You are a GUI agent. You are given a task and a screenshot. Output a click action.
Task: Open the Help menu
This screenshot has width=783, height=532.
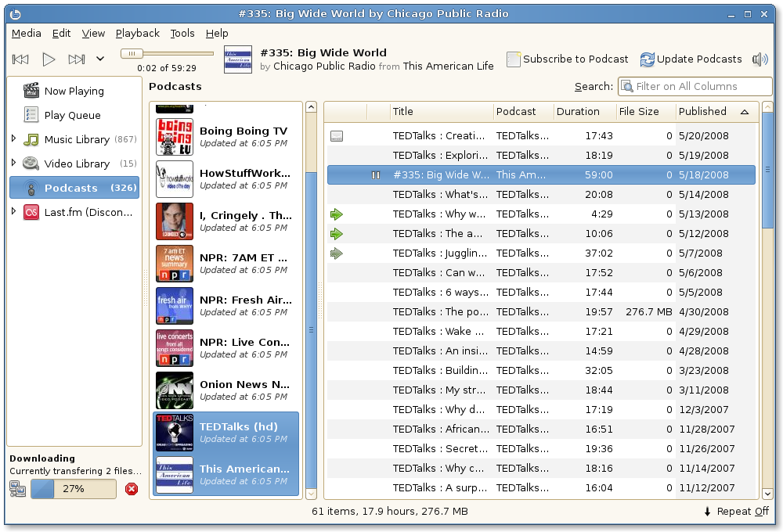click(x=217, y=33)
